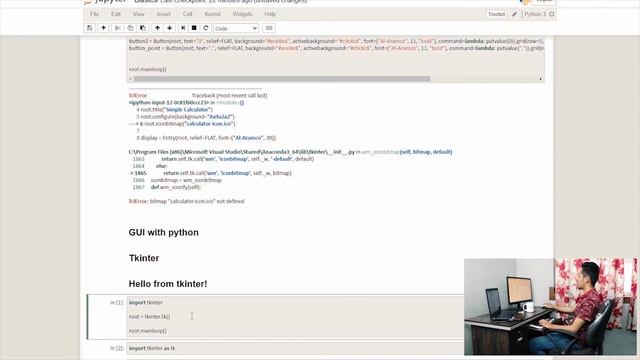Open the Kernel menu
The height and width of the screenshot is (360, 640).
212,14
